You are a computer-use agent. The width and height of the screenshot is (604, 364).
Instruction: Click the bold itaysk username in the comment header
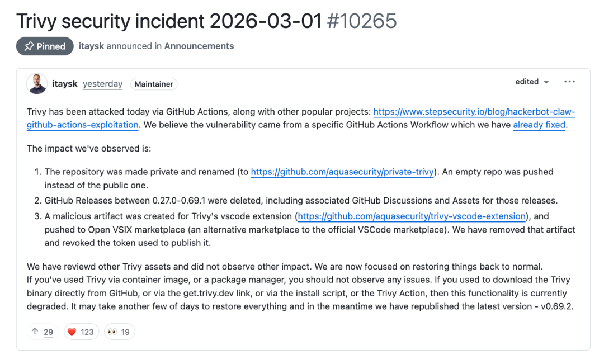tap(64, 84)
